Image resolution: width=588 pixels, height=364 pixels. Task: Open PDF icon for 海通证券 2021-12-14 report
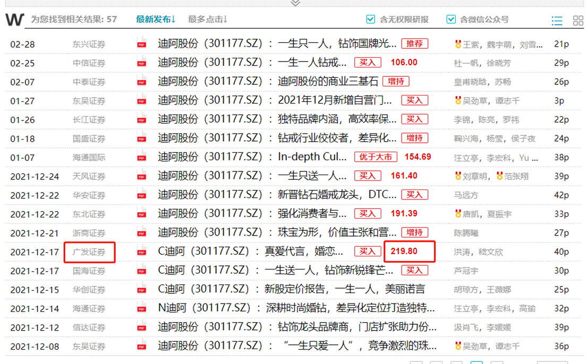141,306
